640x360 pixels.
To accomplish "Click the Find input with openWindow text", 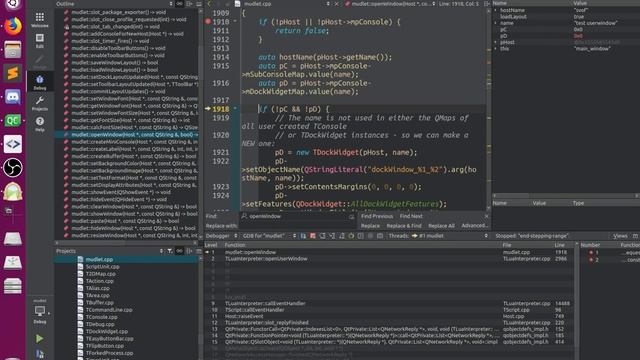I will point(298,216).
